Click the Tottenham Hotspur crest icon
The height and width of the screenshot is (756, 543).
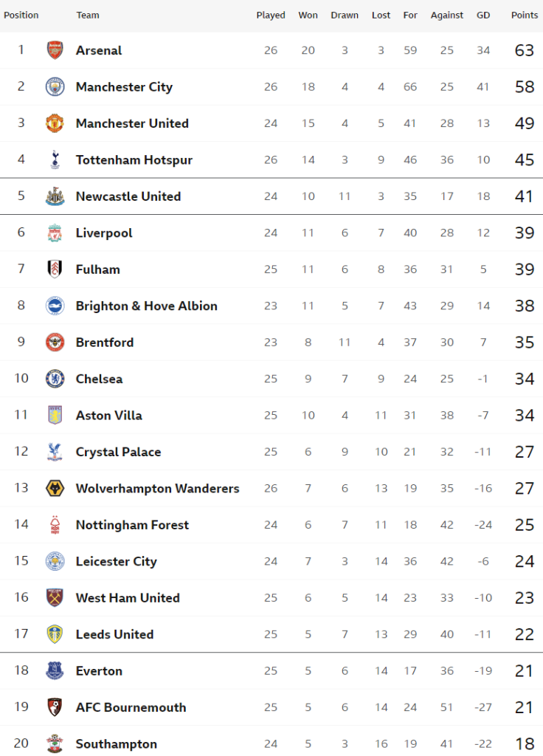click(x=55, y=159)
